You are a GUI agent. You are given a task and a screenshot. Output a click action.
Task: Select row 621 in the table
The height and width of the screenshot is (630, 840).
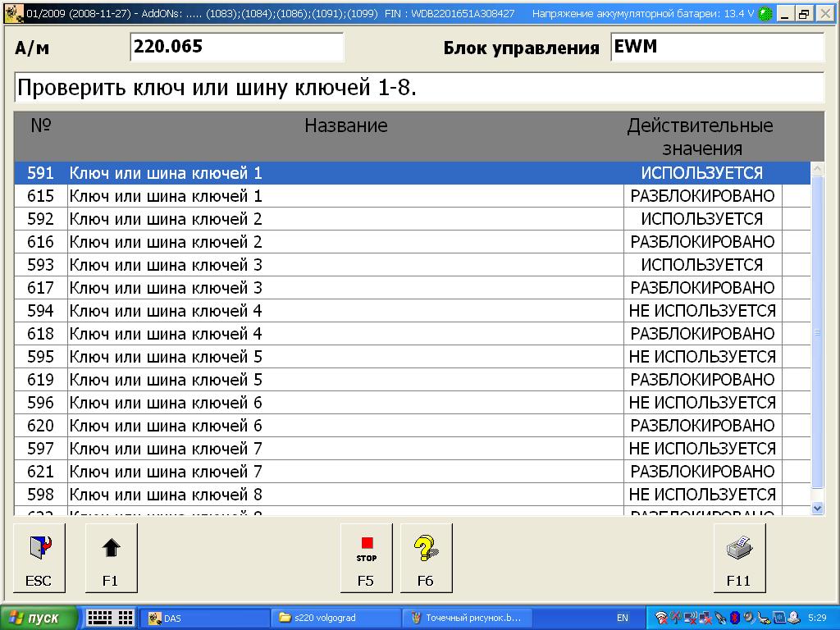[413, 472]
